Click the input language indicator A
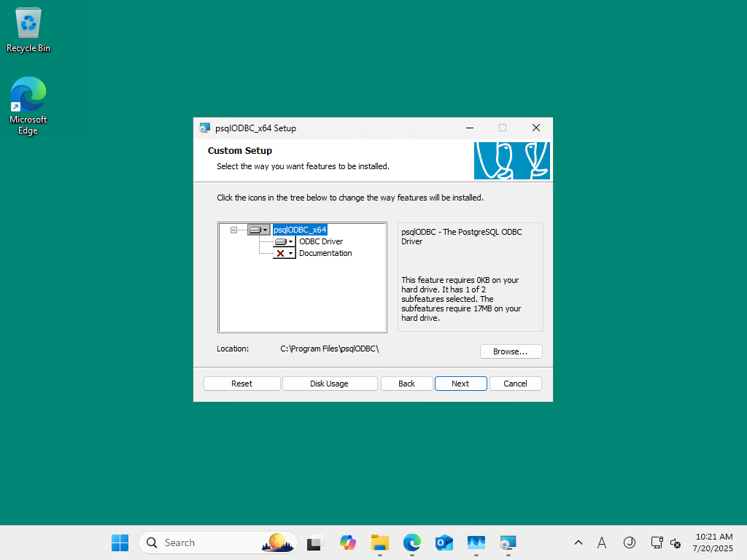Image resolution: width=747 pixels, height=560 pixels. 602,542
